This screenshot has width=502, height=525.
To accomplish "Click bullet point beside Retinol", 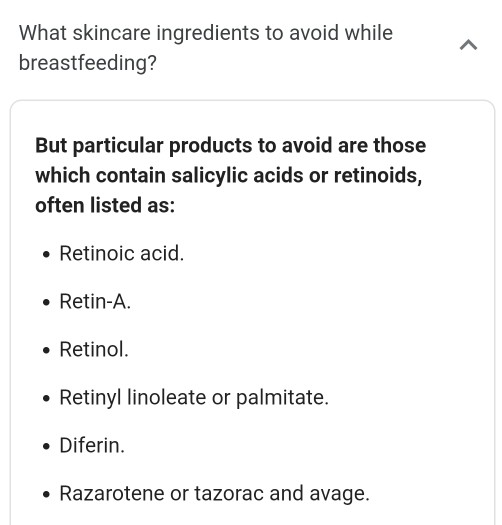I will [x=47, y=351].
